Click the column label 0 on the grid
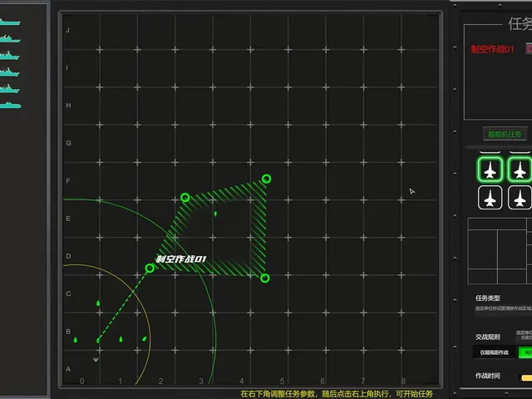Viewport: 532px width, 399px height. pyautogui.click(x=81, y=381)
